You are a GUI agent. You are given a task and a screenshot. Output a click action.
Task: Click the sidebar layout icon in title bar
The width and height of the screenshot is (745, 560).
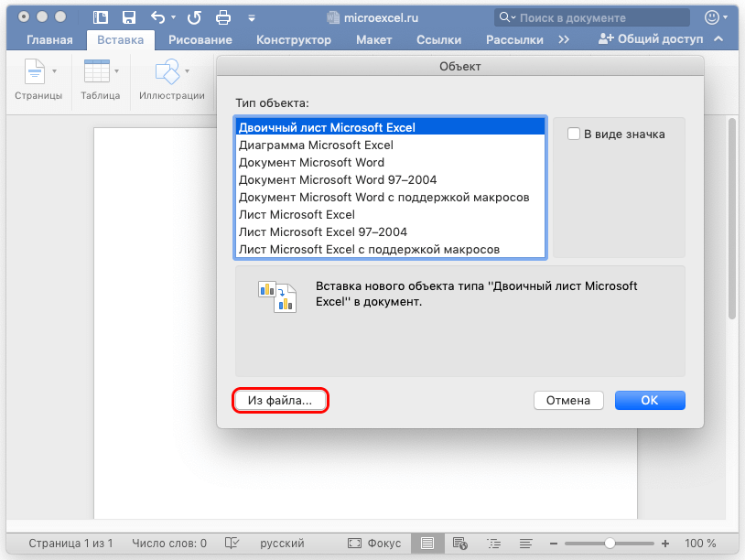point(101,17)
